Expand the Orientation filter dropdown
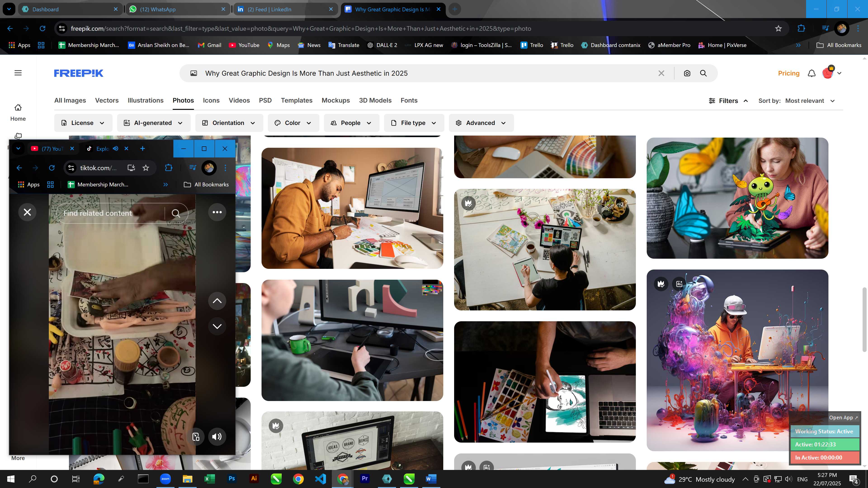This screenshot has height=488, width=868. [x=229, y=123]
